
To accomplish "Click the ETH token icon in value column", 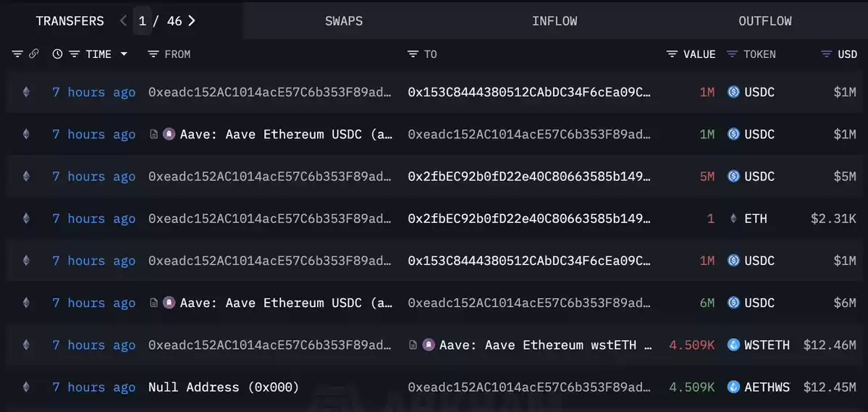I will (x=733, y=218).
